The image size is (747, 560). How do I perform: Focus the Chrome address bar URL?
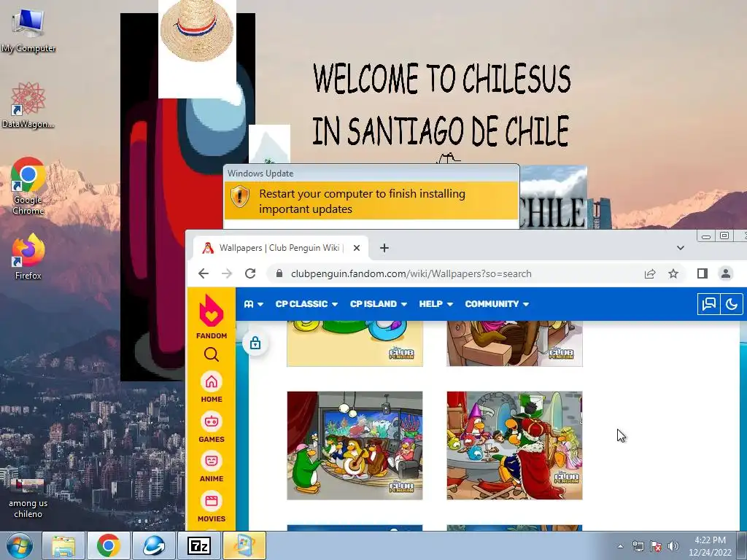tap(411, 274)
